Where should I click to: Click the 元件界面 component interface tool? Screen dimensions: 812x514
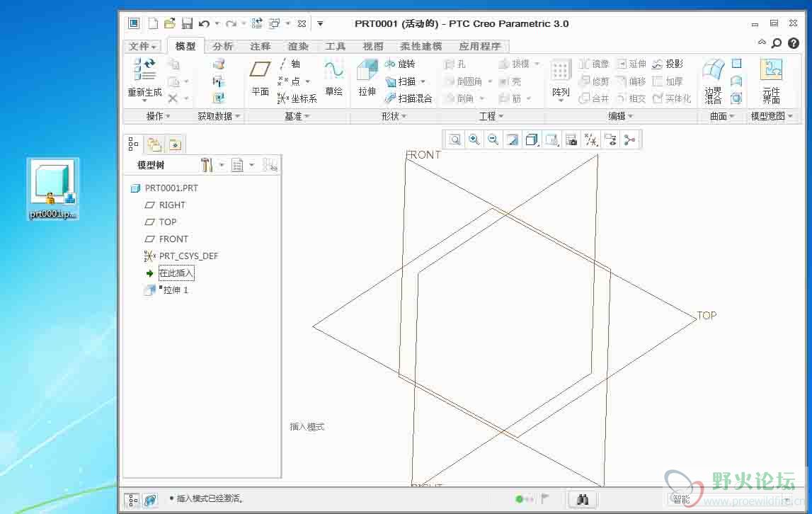click(771, 81)
